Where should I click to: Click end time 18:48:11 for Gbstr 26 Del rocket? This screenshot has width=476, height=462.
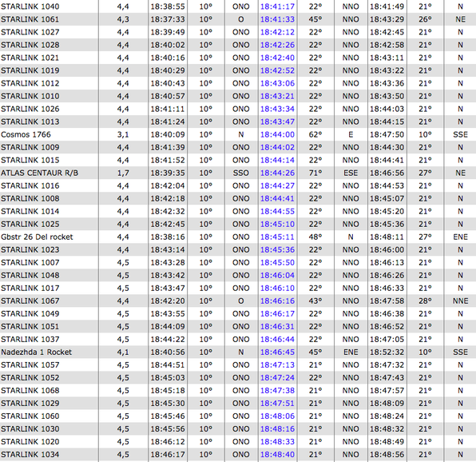pos(387,237)
